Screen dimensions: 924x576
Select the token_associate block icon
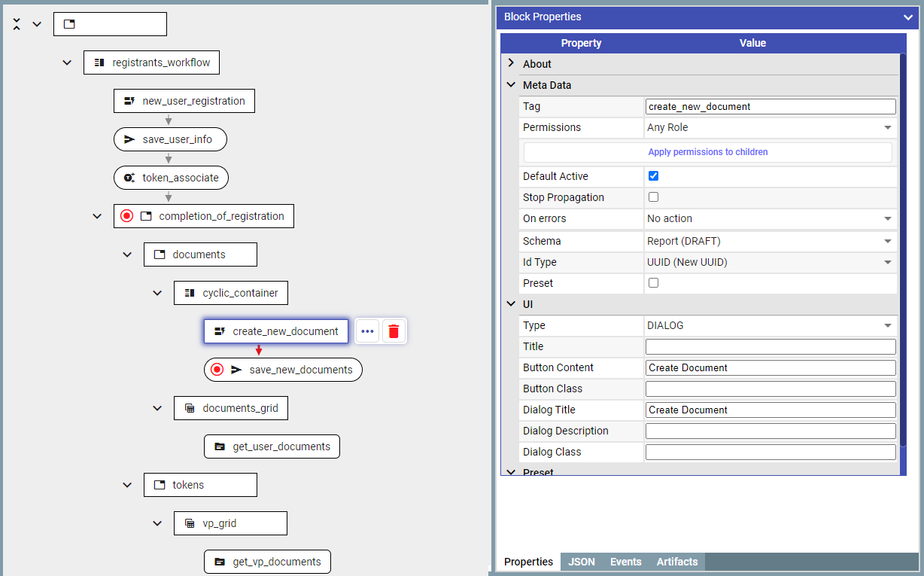pos(129,178)
